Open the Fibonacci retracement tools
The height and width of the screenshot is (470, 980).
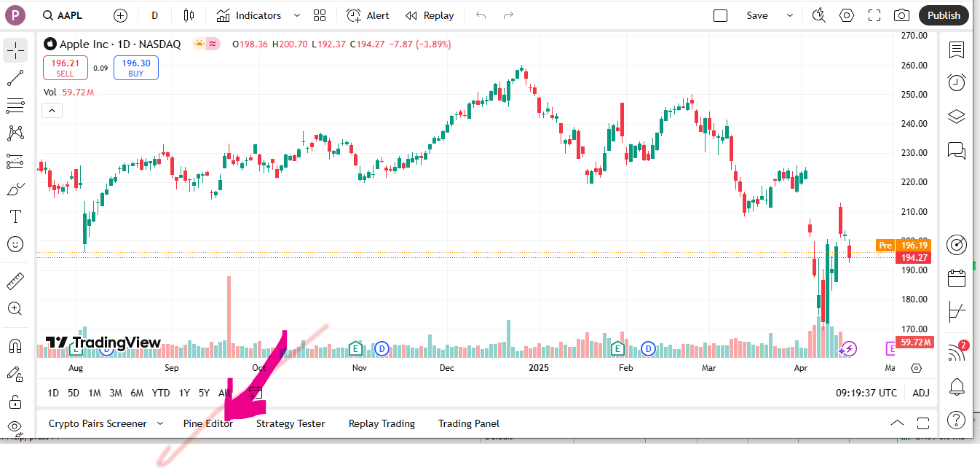(15, 106)
